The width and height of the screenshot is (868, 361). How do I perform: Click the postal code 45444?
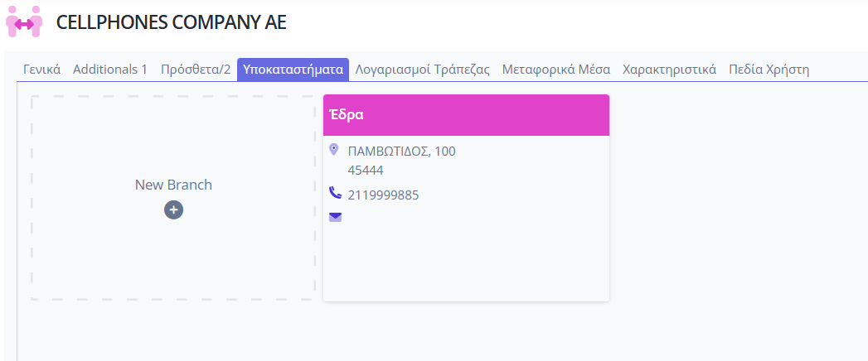point(366,171)
